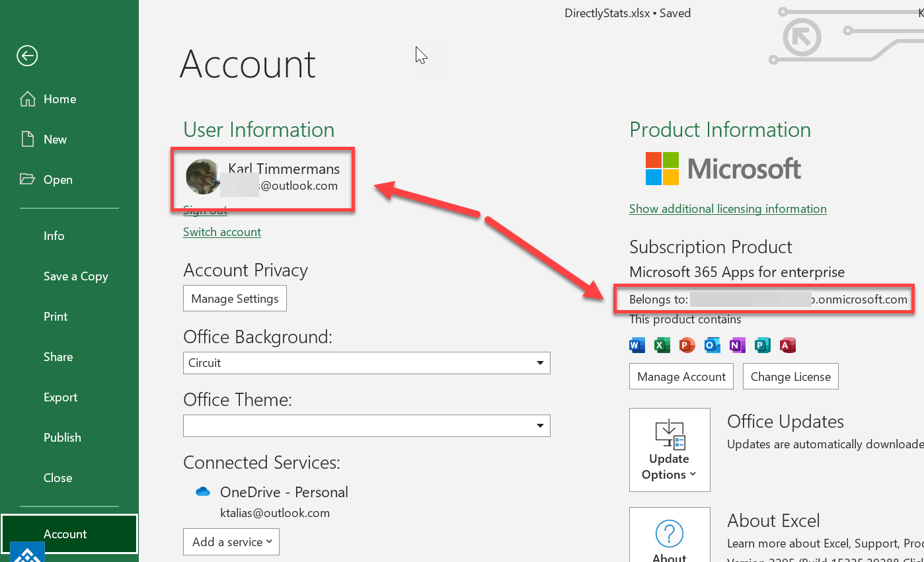Click the About Excel heading
Image resolution: width=924 pixels, height=562 pixels.
pyautogui.click(x=773, y=521)
